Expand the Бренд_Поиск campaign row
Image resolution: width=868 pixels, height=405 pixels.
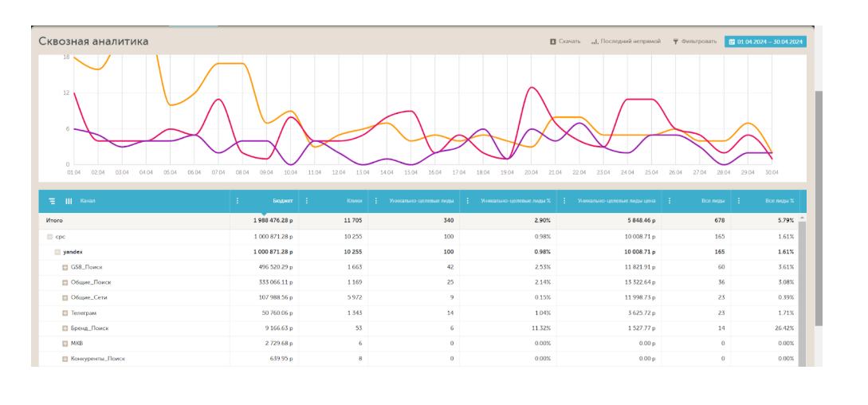pyautogui.click(x=65, y=328)
